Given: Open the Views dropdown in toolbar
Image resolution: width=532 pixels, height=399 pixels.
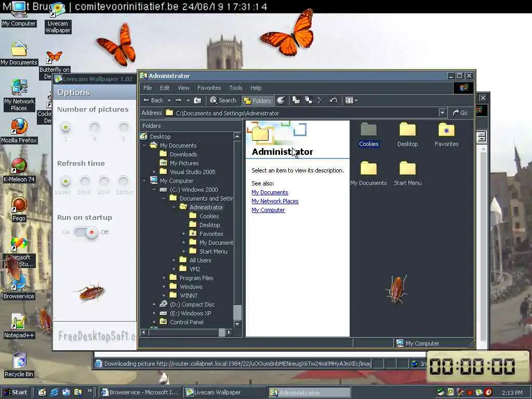Looking at the screenshot, I should tap(351, 100).
